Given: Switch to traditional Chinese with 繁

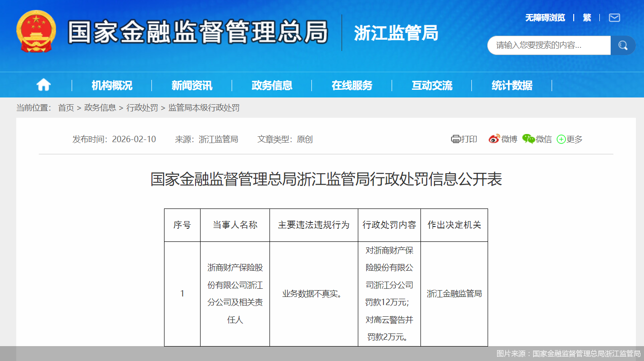Looking at the screenshot, I should 587,18.
